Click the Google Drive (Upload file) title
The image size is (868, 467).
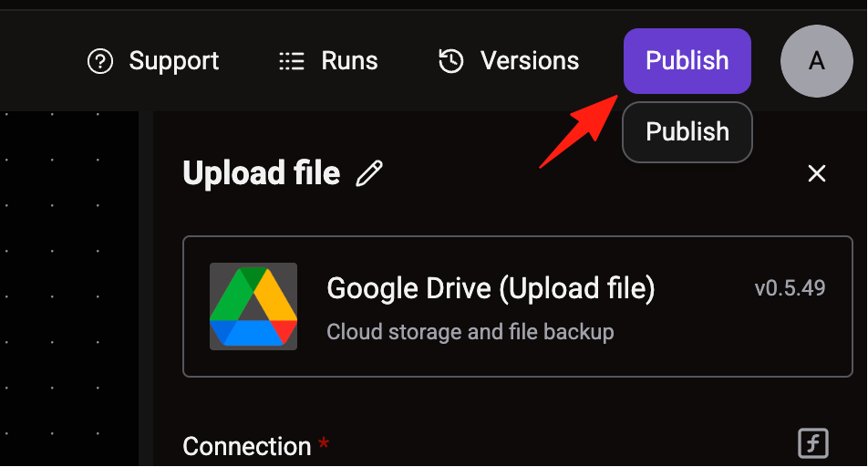491,288
